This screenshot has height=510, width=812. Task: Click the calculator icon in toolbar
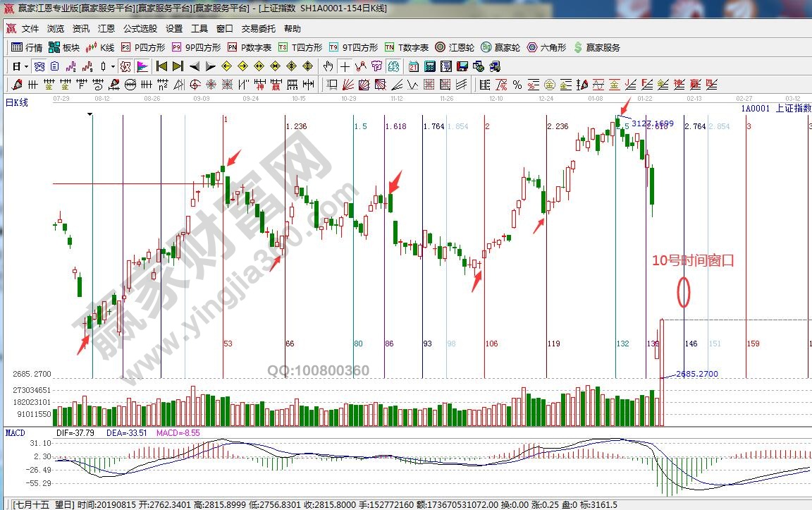point(429,66)
